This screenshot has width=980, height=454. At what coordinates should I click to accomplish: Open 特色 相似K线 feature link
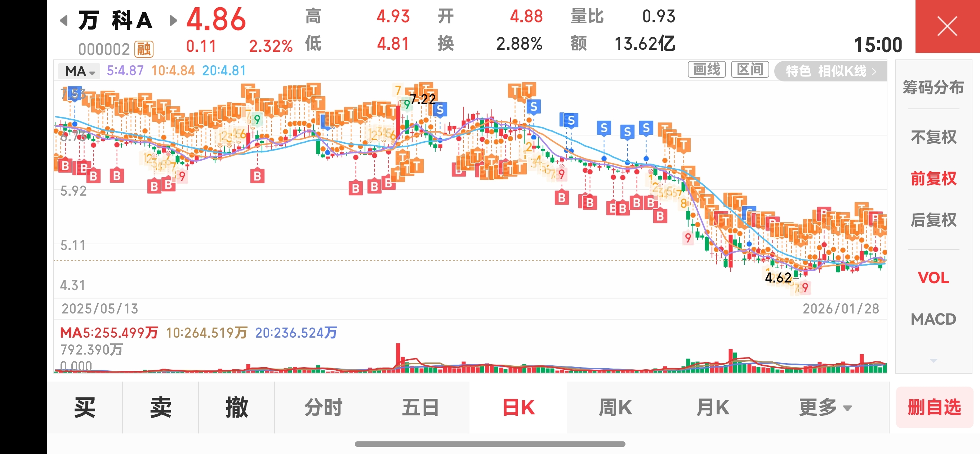point(830,71)
